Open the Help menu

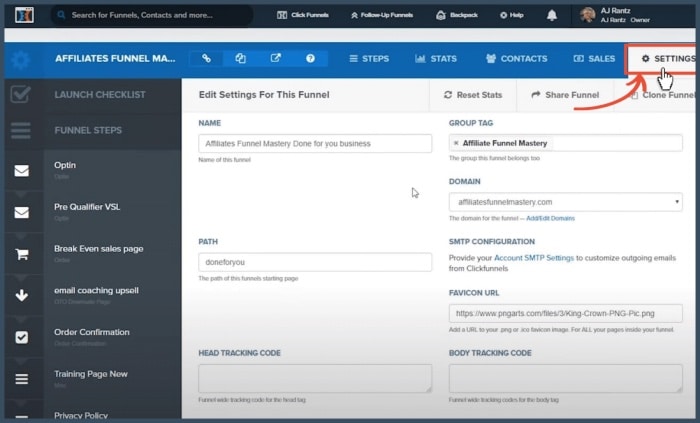coord(512,15)
